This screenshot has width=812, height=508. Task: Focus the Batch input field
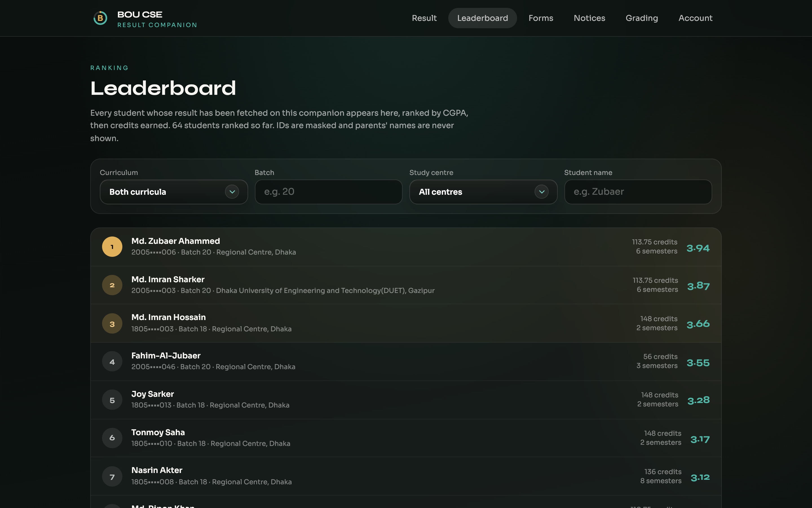point(328,192)
